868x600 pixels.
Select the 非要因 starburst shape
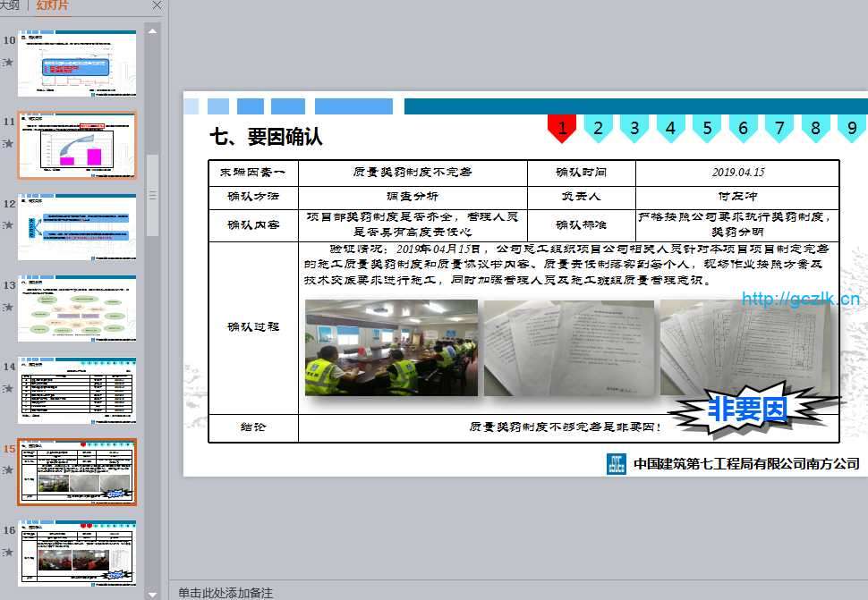[748, 410]
